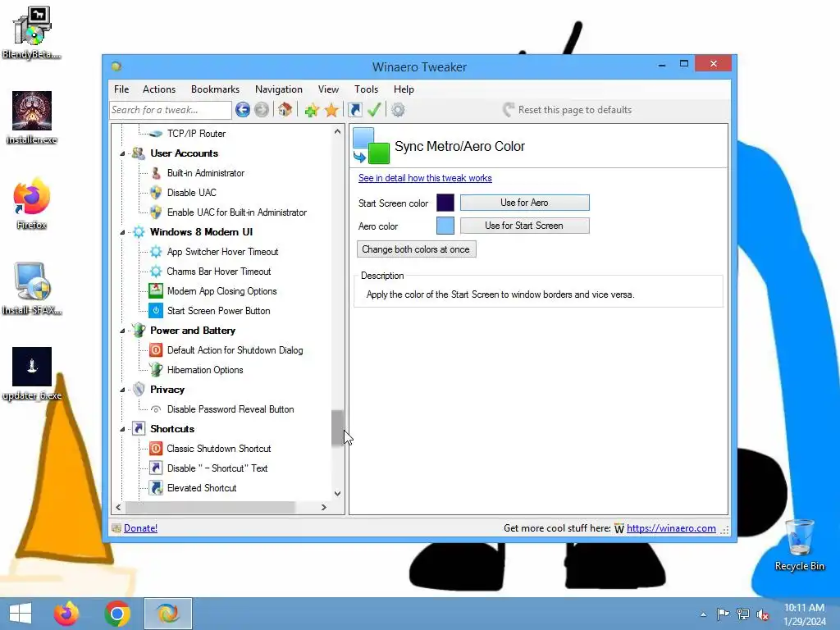Click the Default Action for Shutdown Dialog icon
Image resolution: width=840 pixels, height=630 pixels.
156,350
